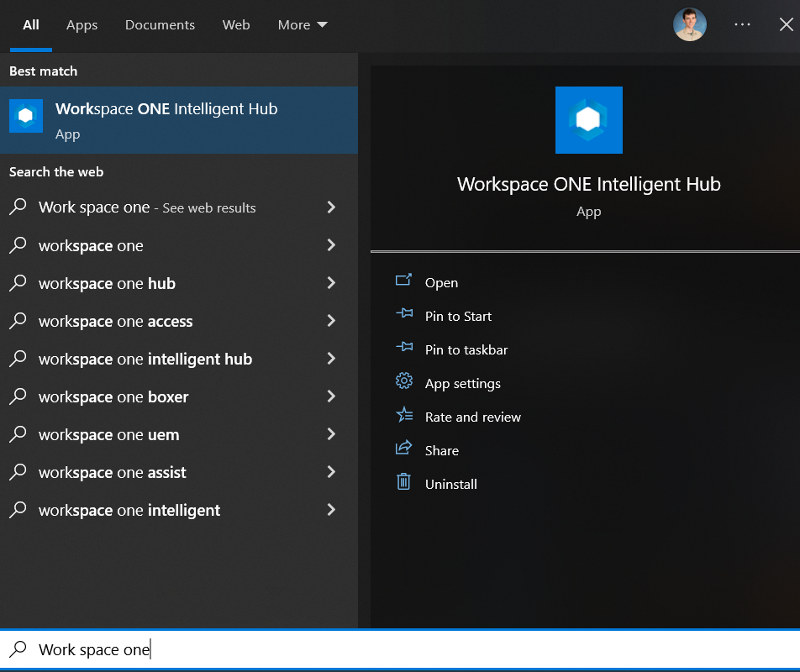This screenshot has width=800, height=672.
Task: Open the More dropdown filter
Action: (303, 25)
